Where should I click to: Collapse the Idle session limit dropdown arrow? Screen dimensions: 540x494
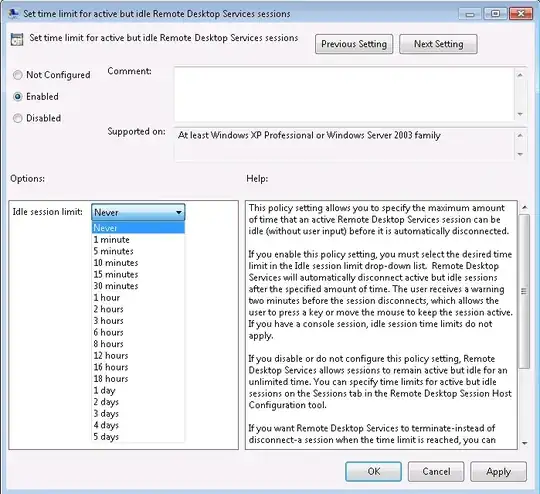[179, 212]
